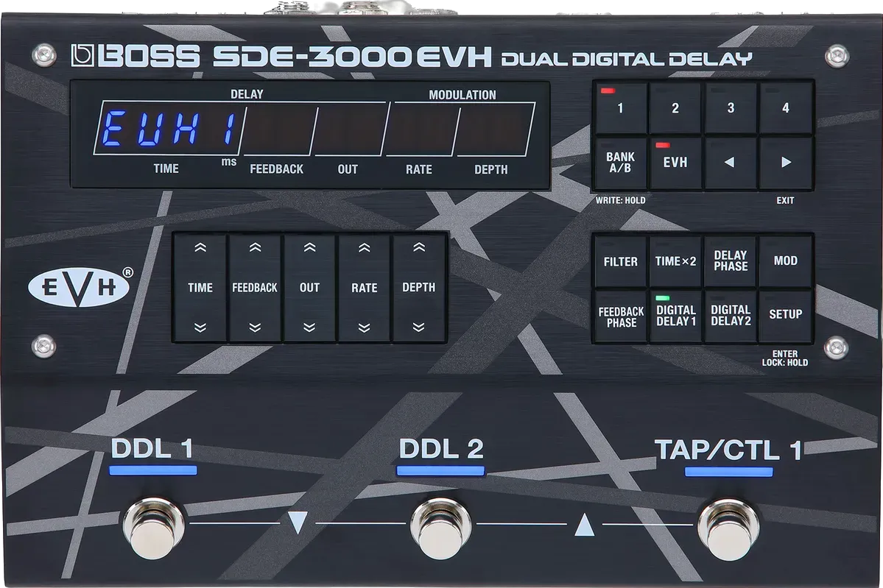Select memory button 2
Screen dimensions: 883x588
pyautogui.click(x=675, y=108)
